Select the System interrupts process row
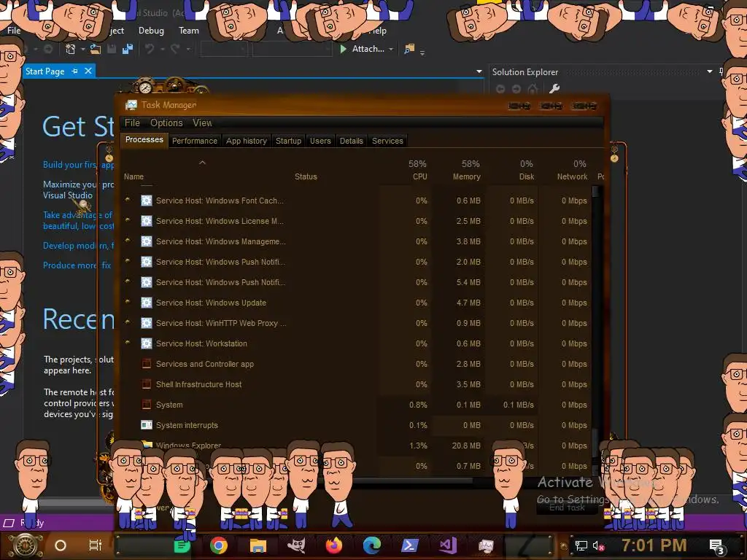This screenshot has width=747, height=560. click(356, 425)
